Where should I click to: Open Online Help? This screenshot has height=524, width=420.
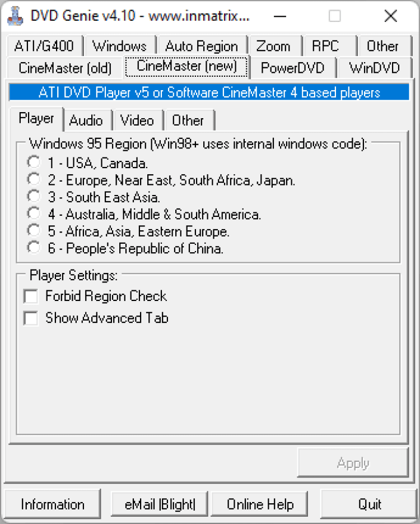point(260,504)
